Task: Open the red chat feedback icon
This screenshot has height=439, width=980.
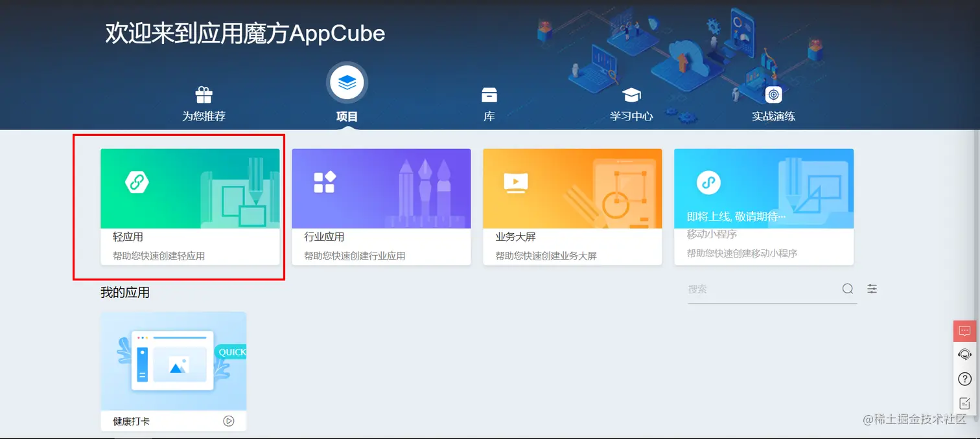Action: [x=964, y=331]
